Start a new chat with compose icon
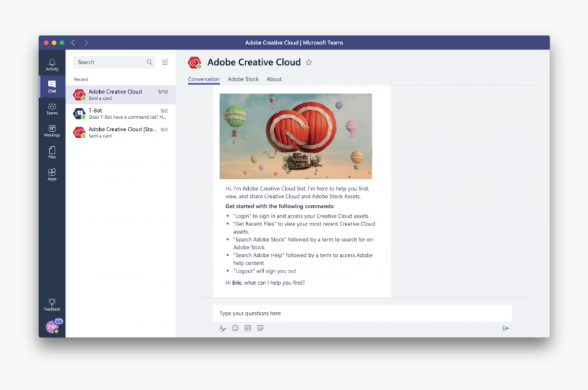 pos(165,62)
